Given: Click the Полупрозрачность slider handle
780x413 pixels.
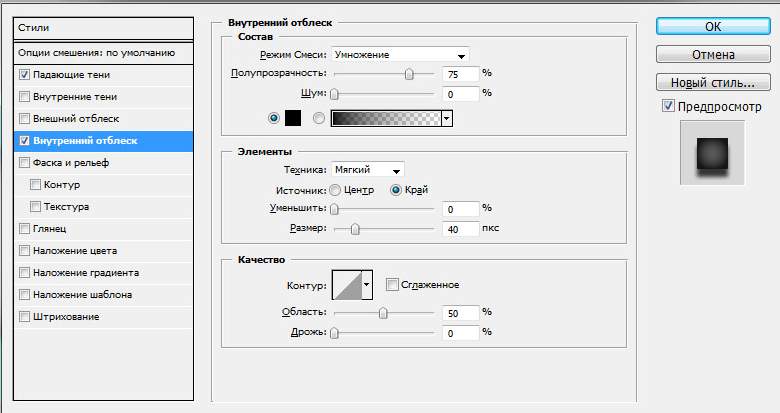Looking at the screenshot, I should [x=409, y=74].
